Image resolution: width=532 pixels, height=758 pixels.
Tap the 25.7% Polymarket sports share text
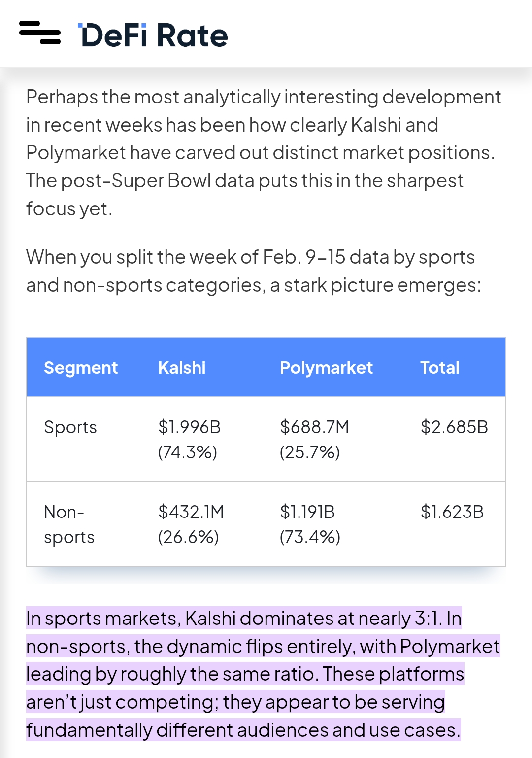click(310, 452)
